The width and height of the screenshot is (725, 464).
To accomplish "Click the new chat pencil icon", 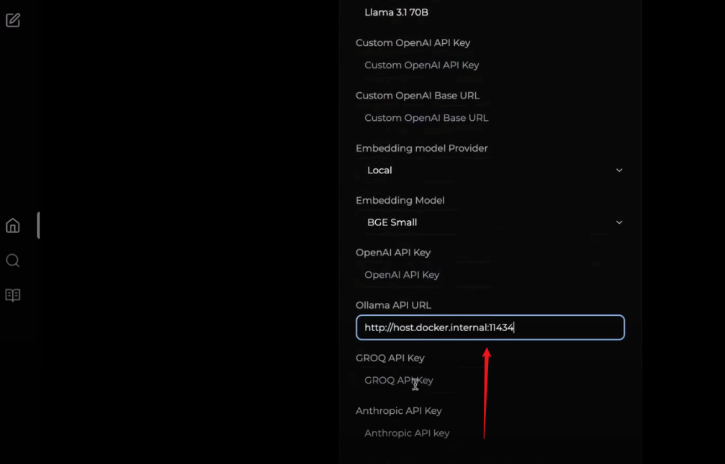I will coord(13,20).
